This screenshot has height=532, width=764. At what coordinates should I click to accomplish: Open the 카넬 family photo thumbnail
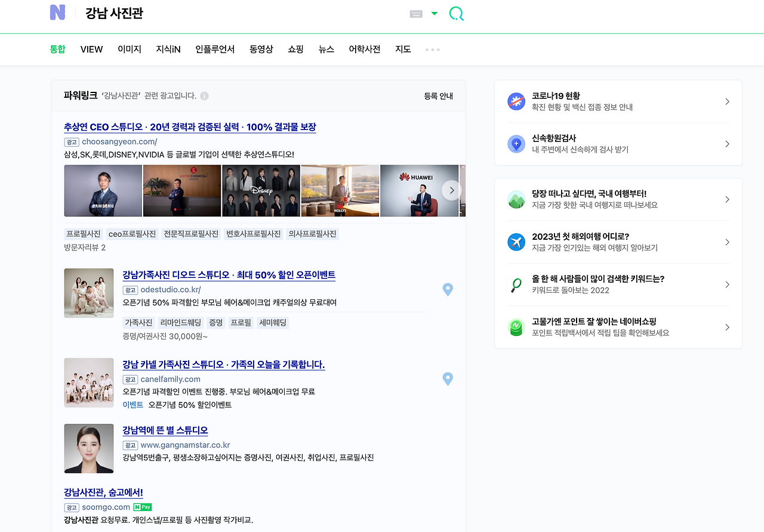tap(89, 382)
